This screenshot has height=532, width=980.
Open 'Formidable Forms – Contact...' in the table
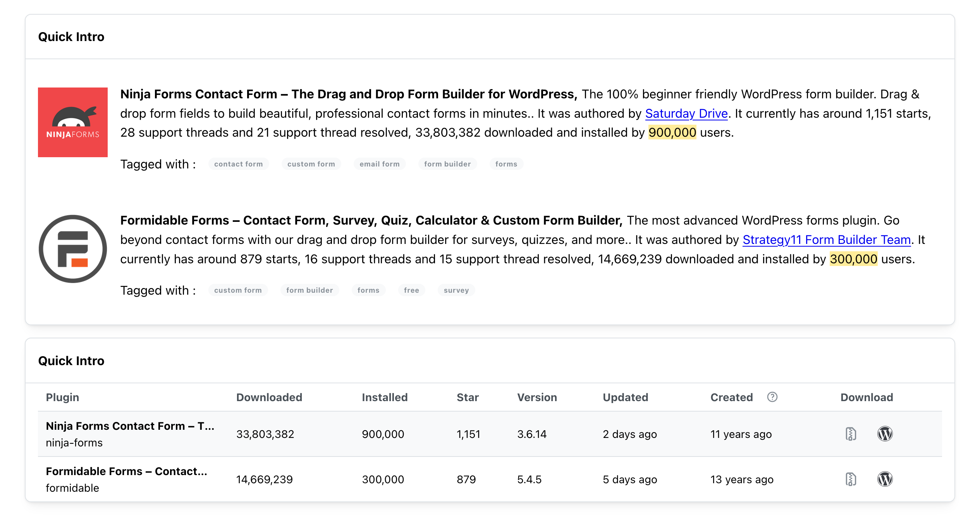pyautogui.click(x=126, y=471)
